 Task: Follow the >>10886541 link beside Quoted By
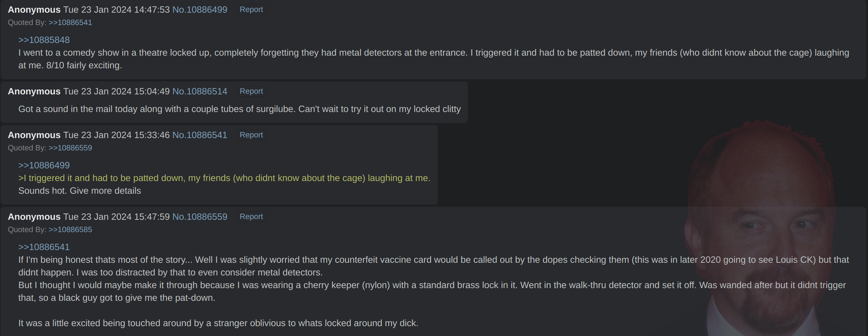pyautogui.click(x=70, y=23)
